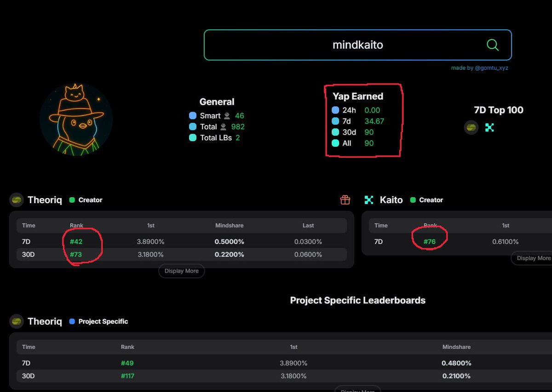Click 0.2100% mindshare in Project Specific
Screen dimensions: 552x392
coord(456,376)
